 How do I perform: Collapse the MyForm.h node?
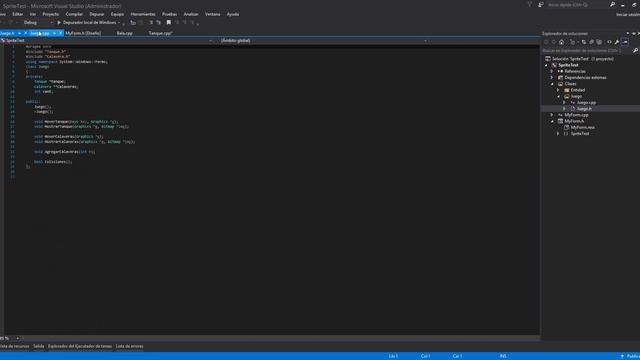(552, 121)
